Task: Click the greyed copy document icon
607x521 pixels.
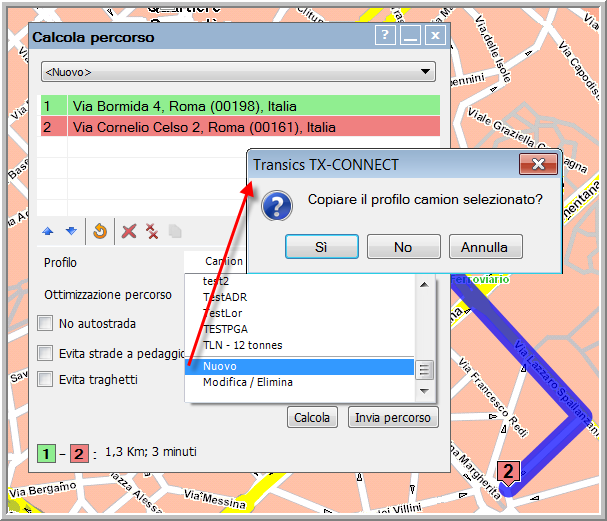Action: [x=175, y=231]
